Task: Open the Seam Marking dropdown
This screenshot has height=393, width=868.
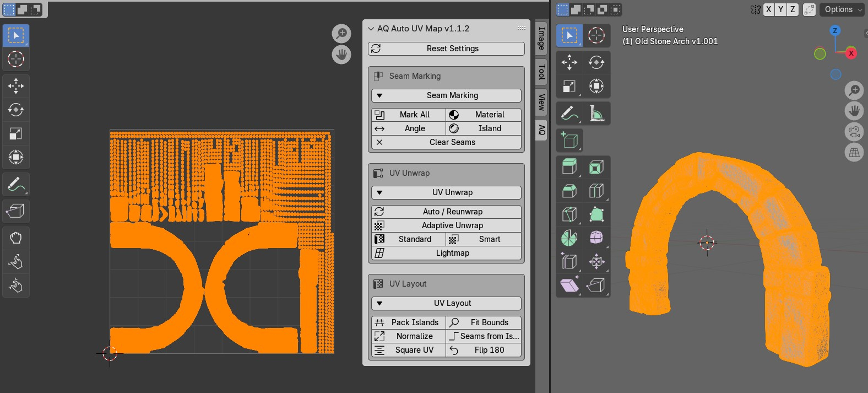Action: tap(446, 95)
